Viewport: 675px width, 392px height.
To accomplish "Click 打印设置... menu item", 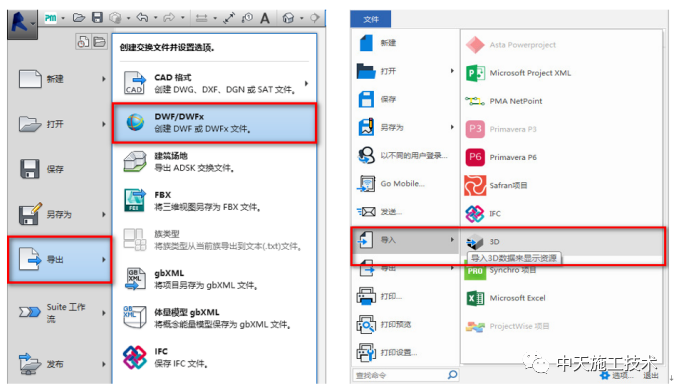I will 406,352.
